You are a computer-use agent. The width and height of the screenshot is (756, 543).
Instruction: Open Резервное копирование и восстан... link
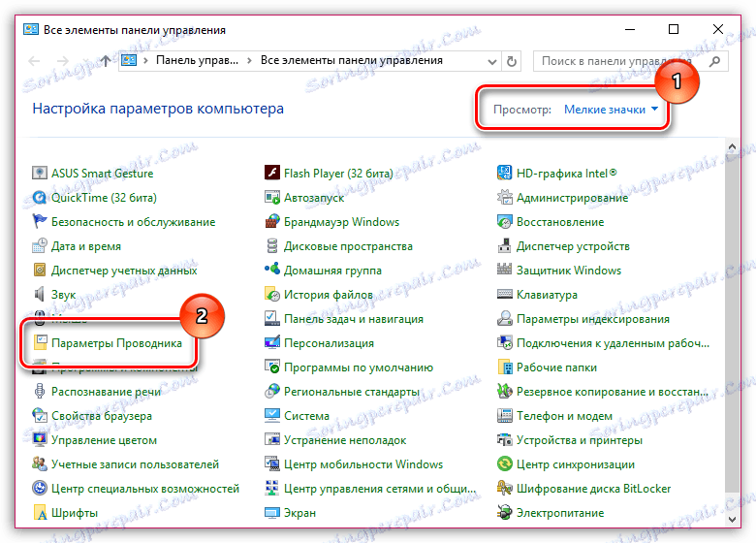tap(613, 392)
